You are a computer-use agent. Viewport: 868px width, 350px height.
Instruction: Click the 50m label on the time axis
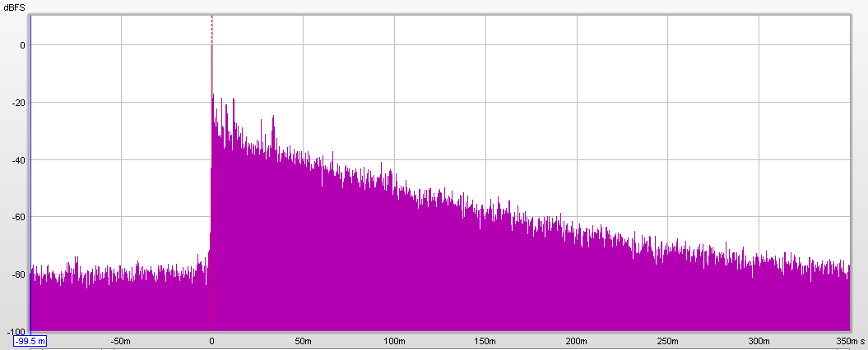[x=304, y=340]
